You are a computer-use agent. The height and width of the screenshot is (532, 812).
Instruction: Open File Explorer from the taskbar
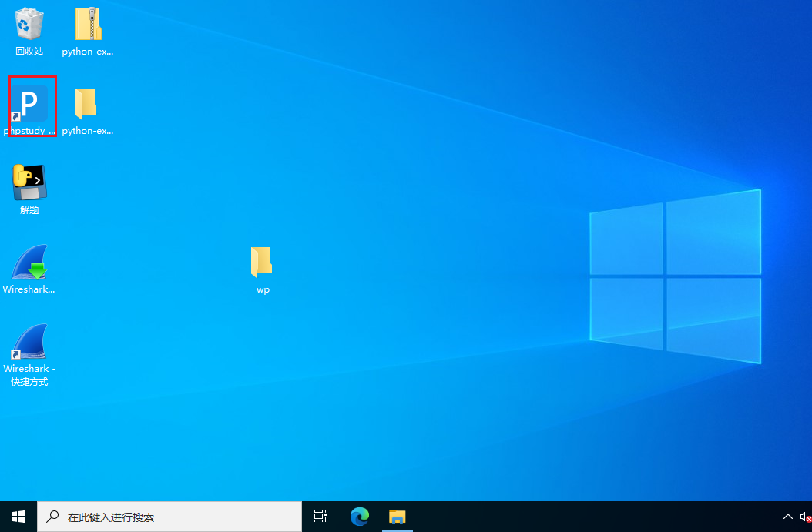398,517
